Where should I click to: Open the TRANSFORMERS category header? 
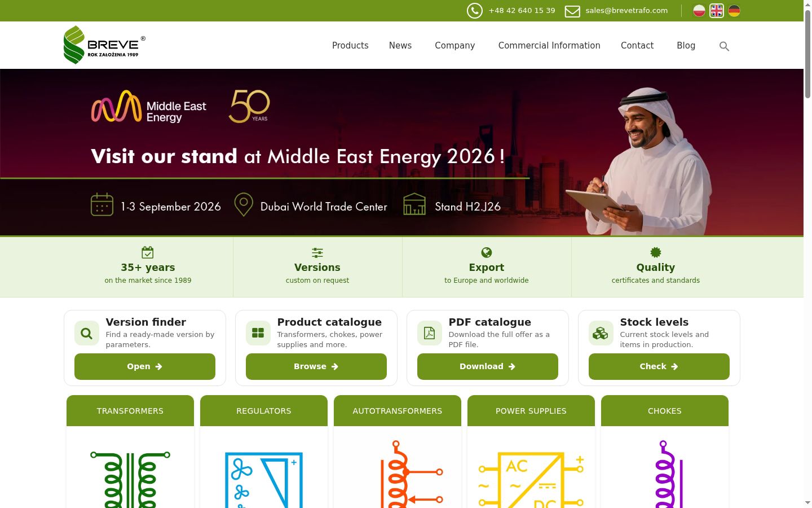(x=130, y=411)
